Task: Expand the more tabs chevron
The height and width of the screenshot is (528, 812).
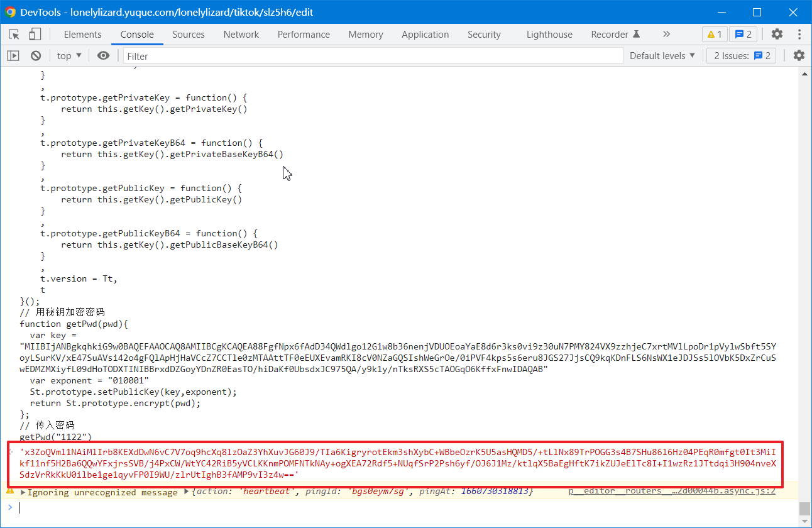Action: [666, 34]
